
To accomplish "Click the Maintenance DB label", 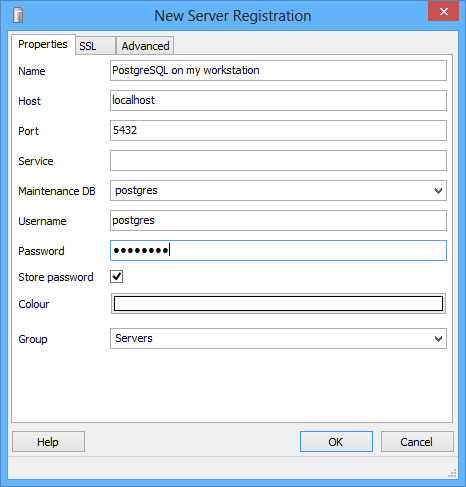I will 57,191.
